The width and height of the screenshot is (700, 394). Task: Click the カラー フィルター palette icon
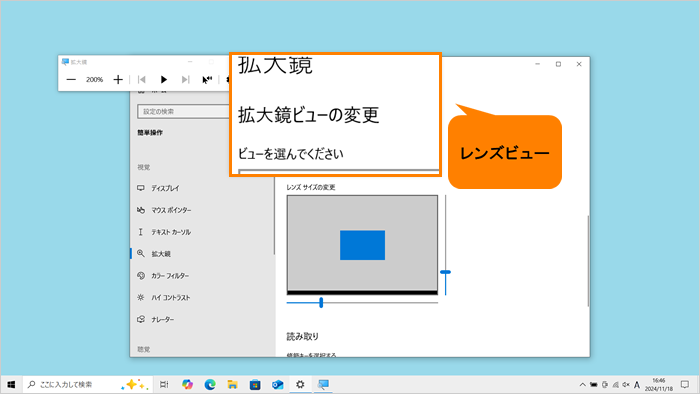pos(141,275)
